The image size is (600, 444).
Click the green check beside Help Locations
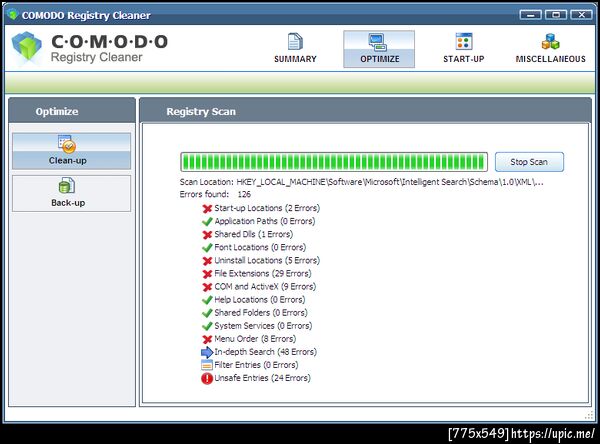click(x=207, y=300)
